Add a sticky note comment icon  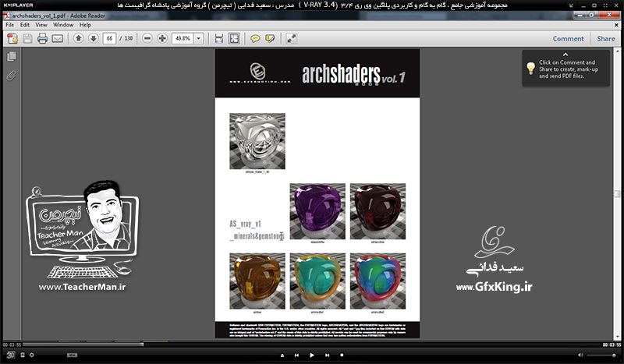(255, 38)
